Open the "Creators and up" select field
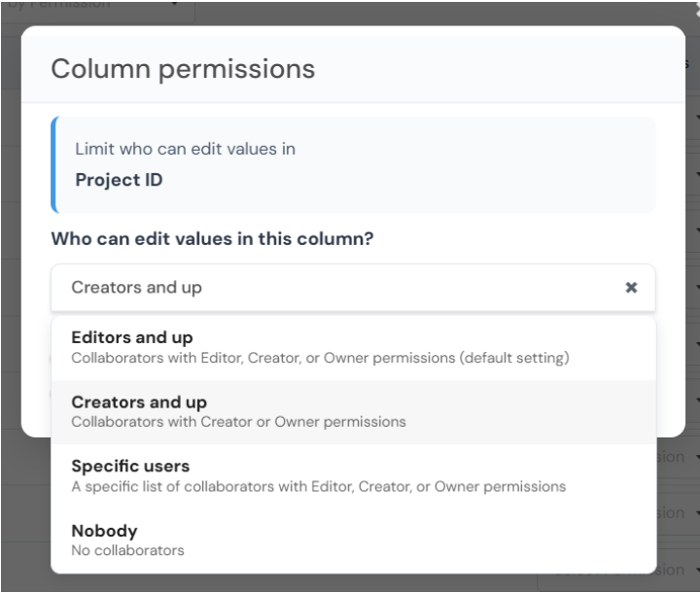Screen dimensions: 700x593 click(x=331, y=288)
